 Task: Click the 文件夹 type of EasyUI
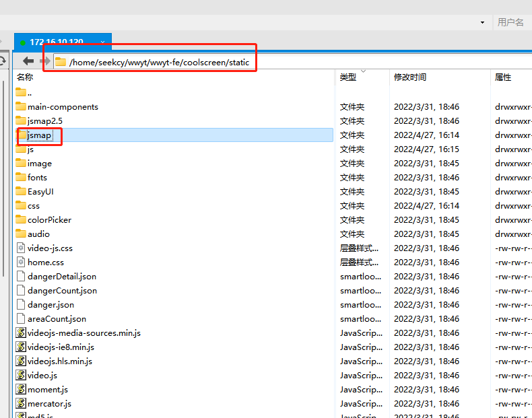coord(352,192)
